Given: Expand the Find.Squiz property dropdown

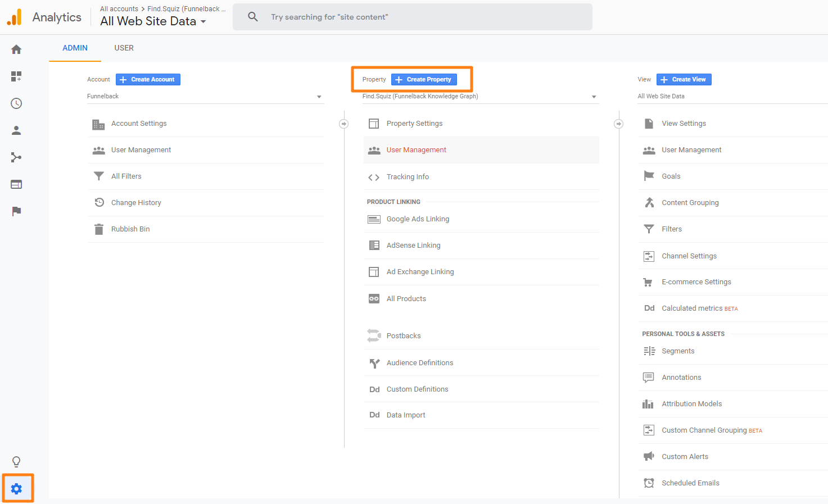Looking at the screenshot, I should [x=480, y=97].
